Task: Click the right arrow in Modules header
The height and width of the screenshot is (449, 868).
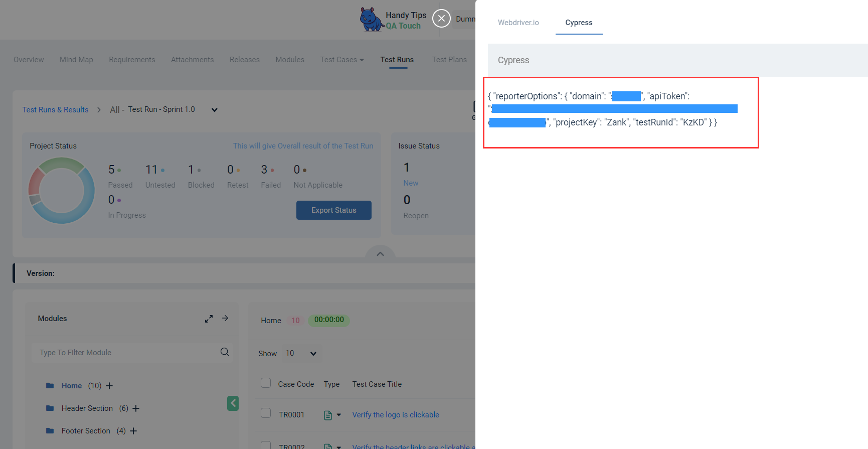Action: 225,318
